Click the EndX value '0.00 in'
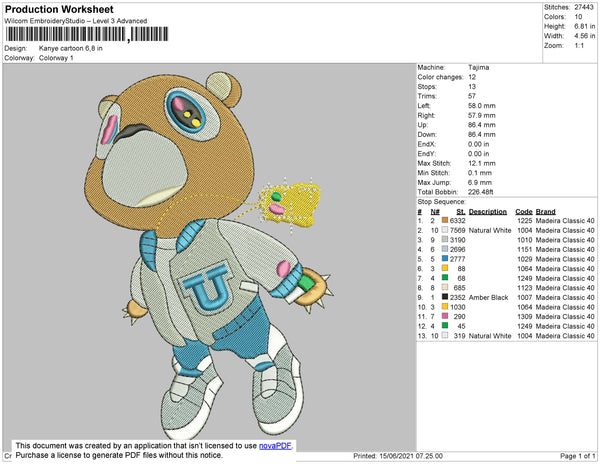 point(478,144)
